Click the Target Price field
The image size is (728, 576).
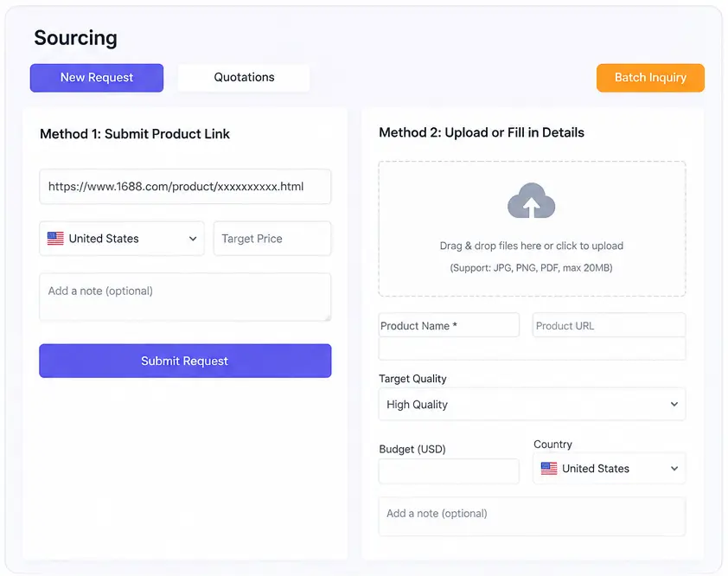(x=272, y=239)
